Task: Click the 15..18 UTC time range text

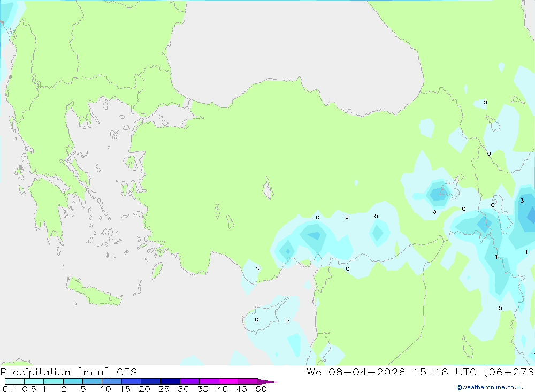Action: tap(444, 372)
